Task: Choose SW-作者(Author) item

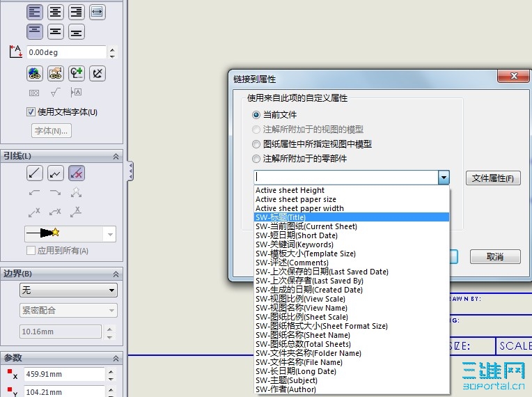Action: pyautogui.click(x=352, y=389)
